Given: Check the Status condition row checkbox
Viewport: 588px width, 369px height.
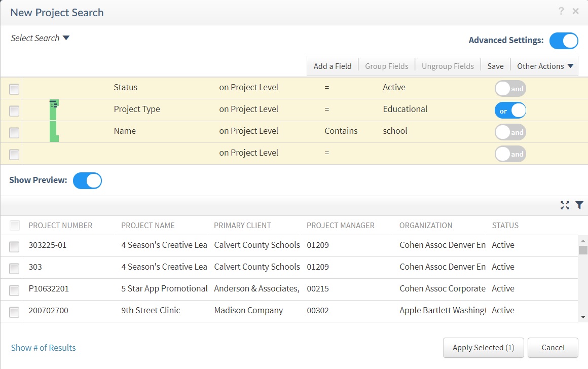Looking at the screenshot, I should [x=14, y=89].
